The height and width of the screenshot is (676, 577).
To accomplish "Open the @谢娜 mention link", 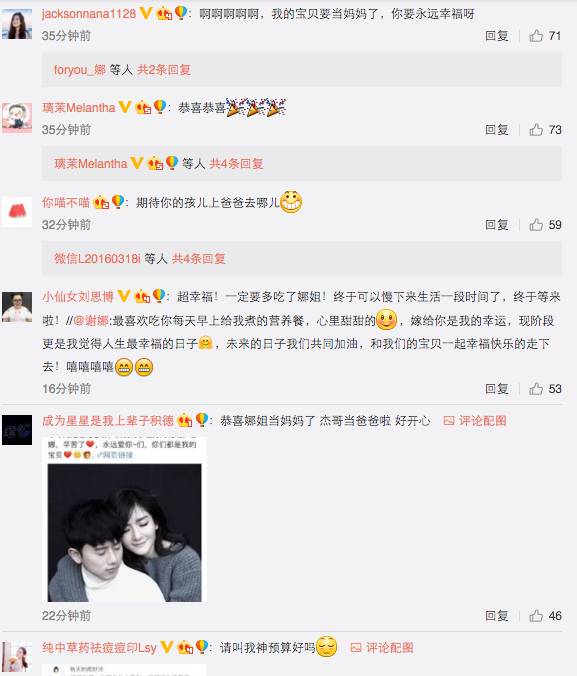I will (x=91, y=321).
